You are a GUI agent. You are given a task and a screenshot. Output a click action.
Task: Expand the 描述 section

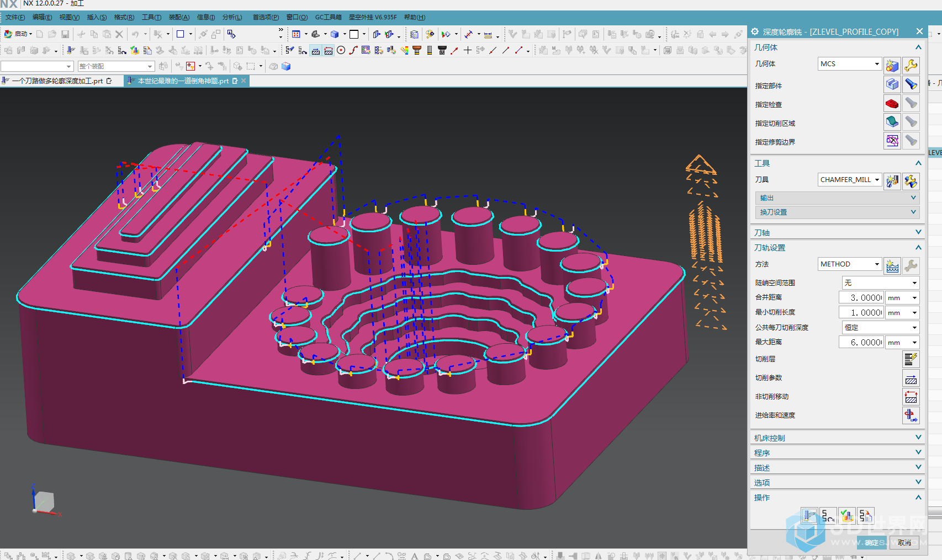click(x=837, y=467)
